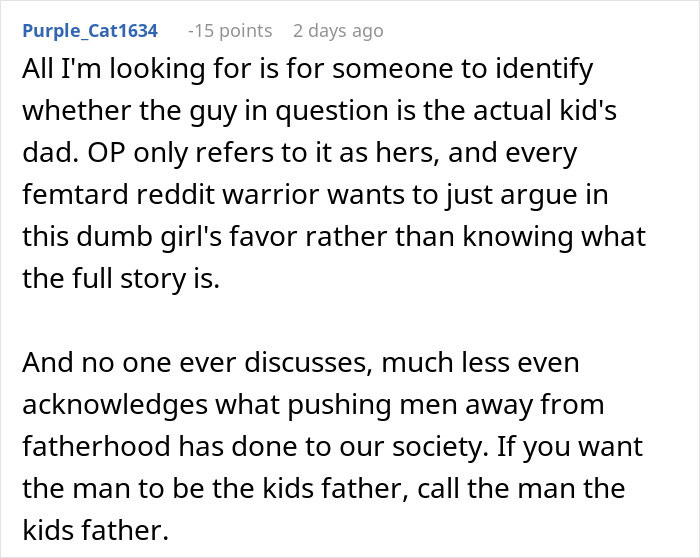Screen dimensions: 700x558
Task: Click the phrase 'call the man the'
Action: (521, 488)
